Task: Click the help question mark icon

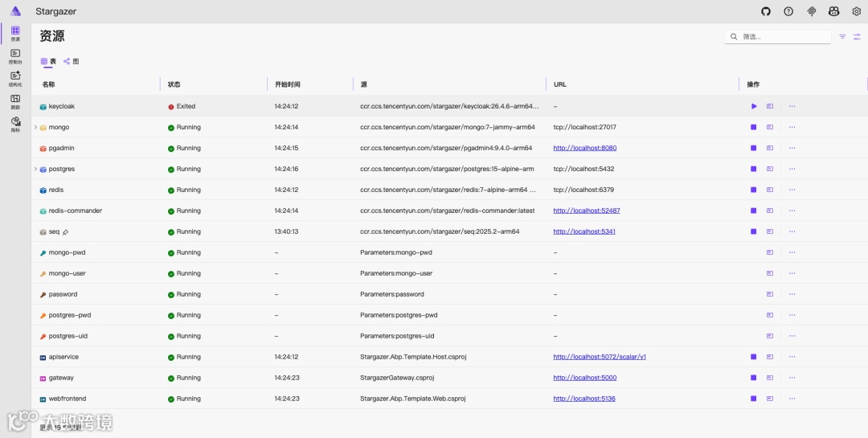Action: 788,11
